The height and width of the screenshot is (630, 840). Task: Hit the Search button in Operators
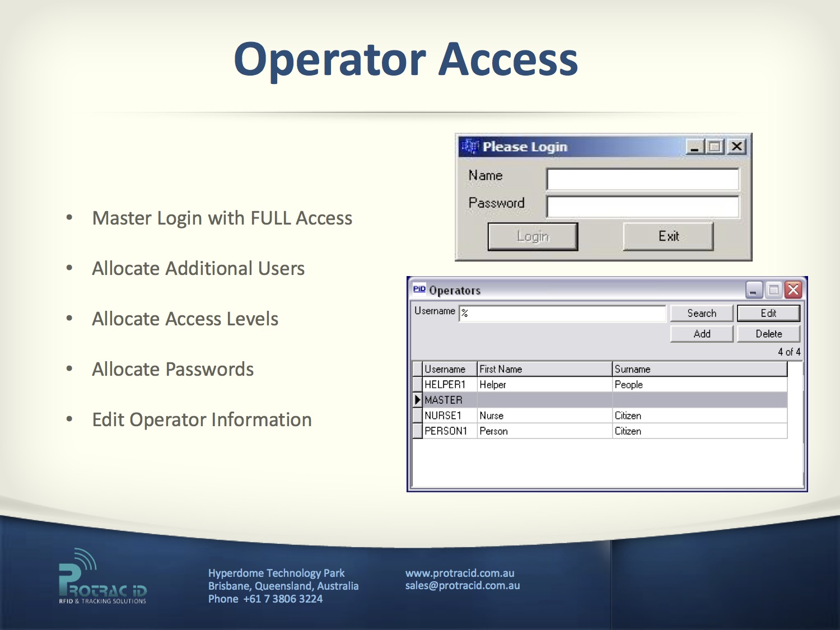point(701,313)
